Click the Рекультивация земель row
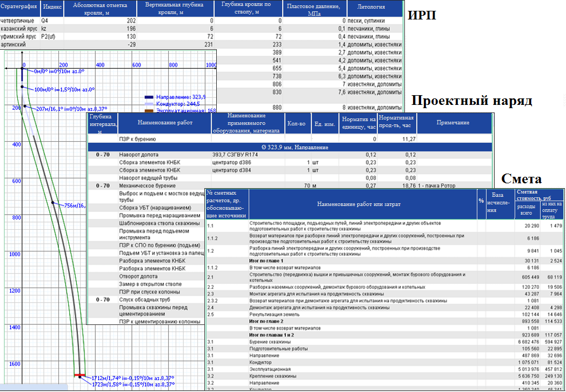 pos(385,314)
